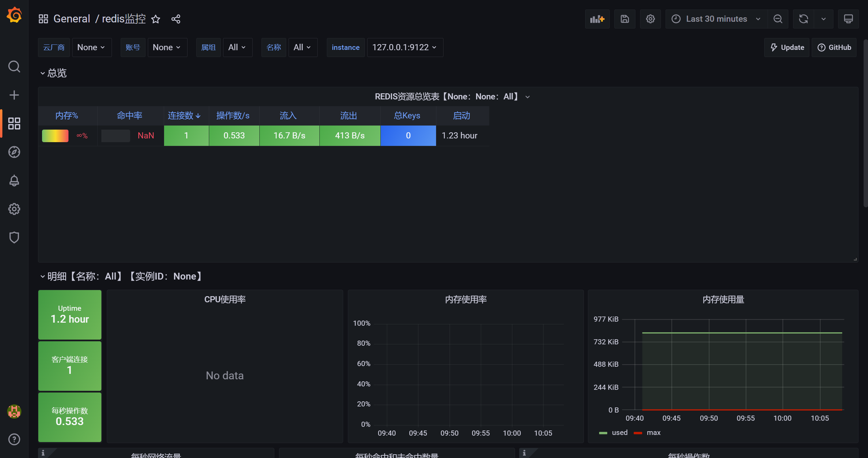
Task: Open info icon on 每秒网络流量 panel
Action: [43, 453]
